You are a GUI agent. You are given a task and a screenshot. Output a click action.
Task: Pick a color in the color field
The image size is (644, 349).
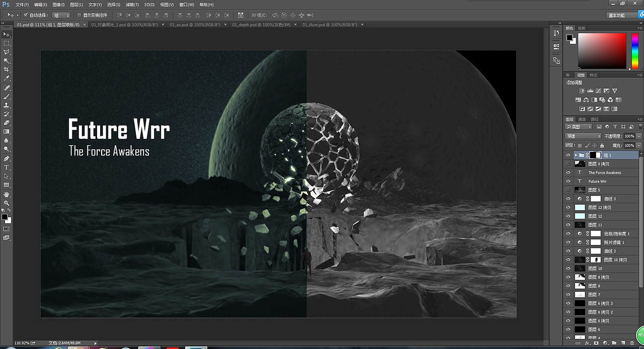(x=602, y=51)
